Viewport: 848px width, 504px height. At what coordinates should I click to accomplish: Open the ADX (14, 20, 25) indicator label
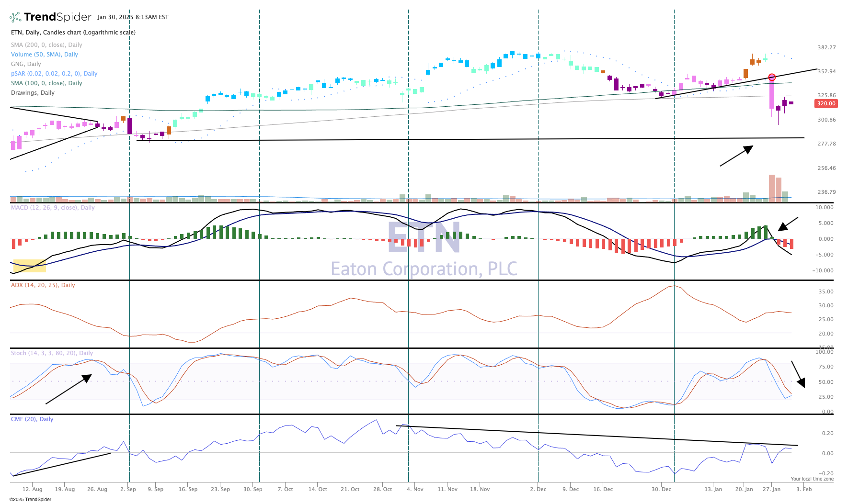pyautogui.click(x=43, y=285)
